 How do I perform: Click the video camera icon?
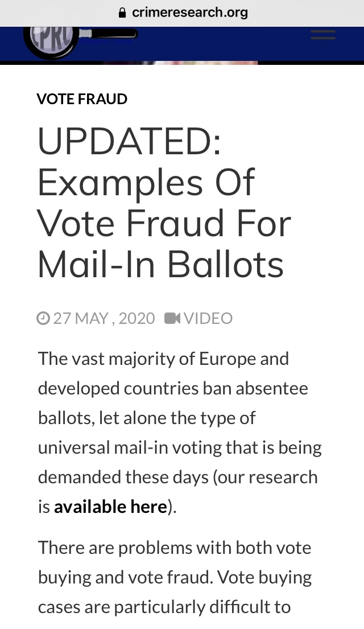[x=172, y=319]
